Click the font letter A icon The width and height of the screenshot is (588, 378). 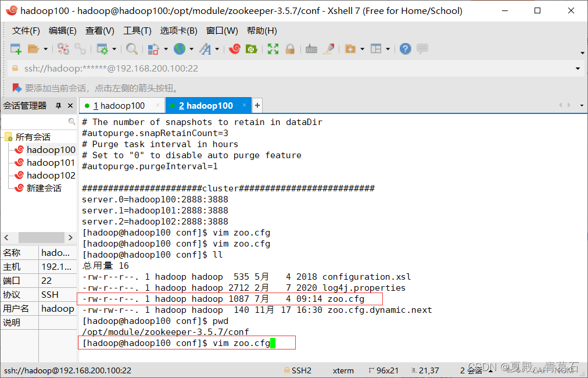point(206,49)
